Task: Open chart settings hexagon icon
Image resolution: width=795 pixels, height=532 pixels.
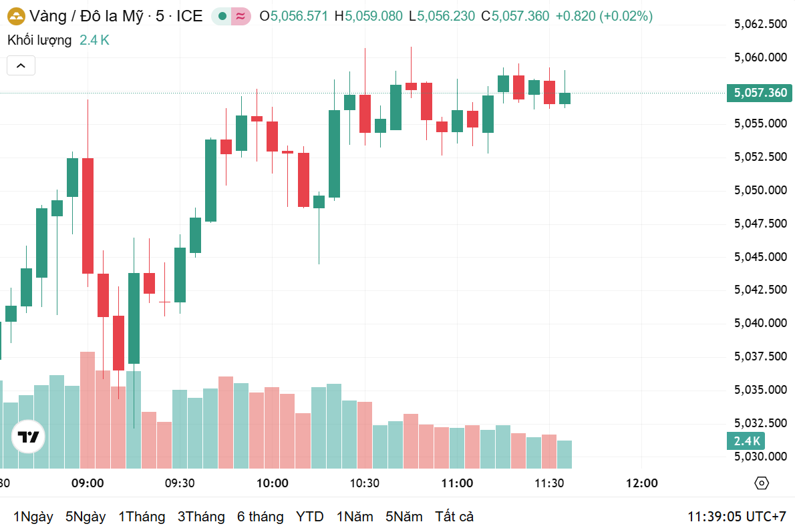Action: pos(761,483)
